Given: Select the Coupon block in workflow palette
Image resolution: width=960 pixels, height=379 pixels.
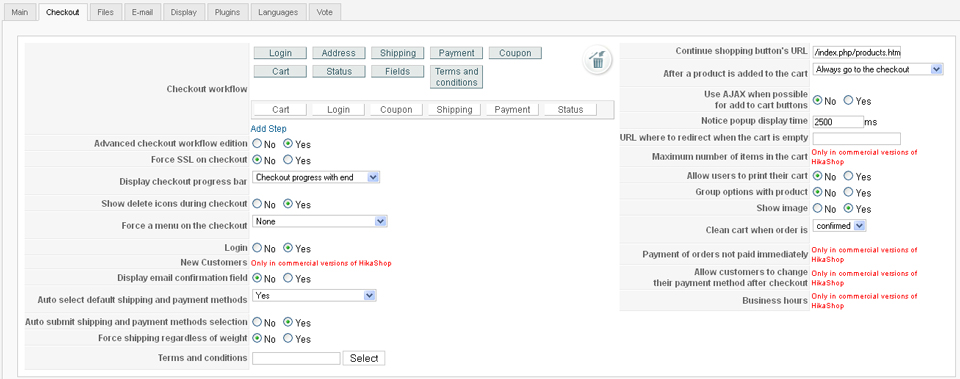Looking at the screenshot, I should coord(515,53).
